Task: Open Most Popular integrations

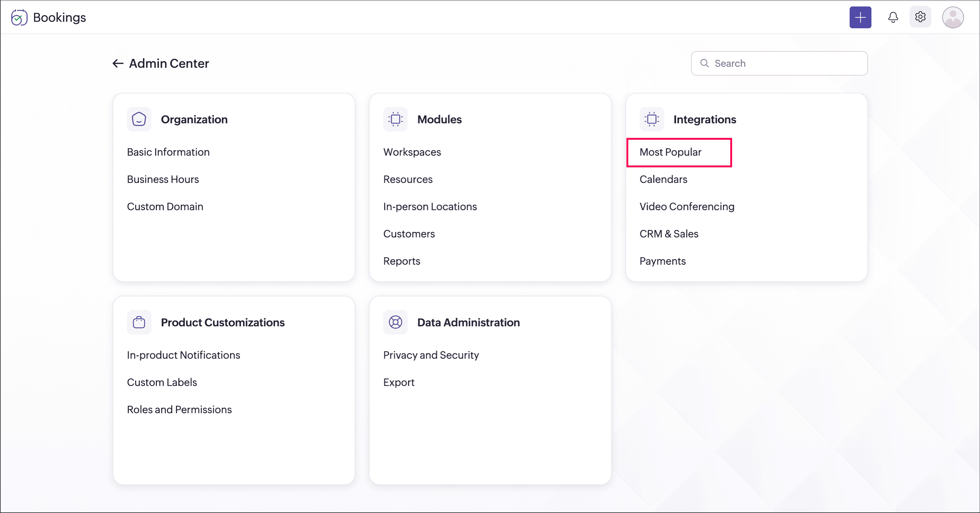Action: tap(670, 152)
